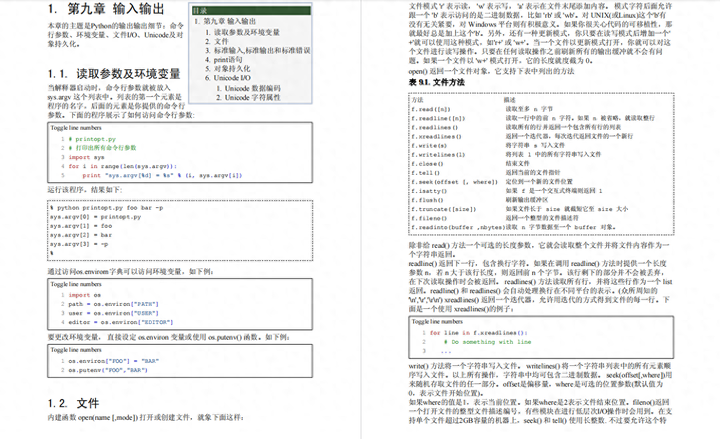The width and height of the screenshot is (720, 439).
Task: Toggle line numbers above printopt.py code
Action: (x=76, y=128)
